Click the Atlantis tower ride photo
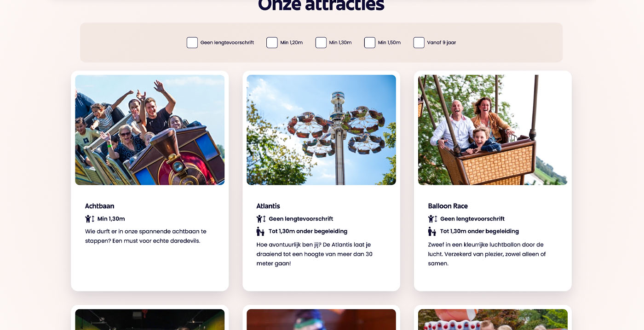This screenshot has width=644, height=330. point(321,130)
